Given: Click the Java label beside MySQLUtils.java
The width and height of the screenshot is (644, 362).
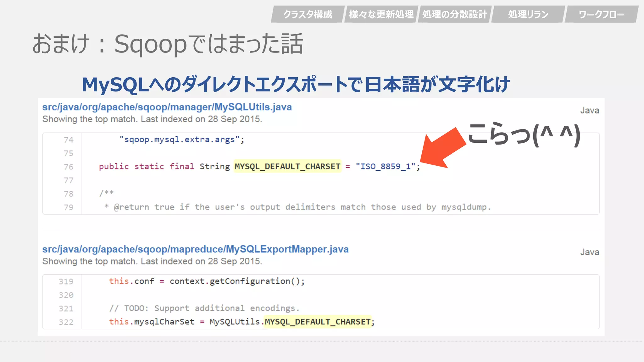Looking at the screenshot, I should pos(590,111).
